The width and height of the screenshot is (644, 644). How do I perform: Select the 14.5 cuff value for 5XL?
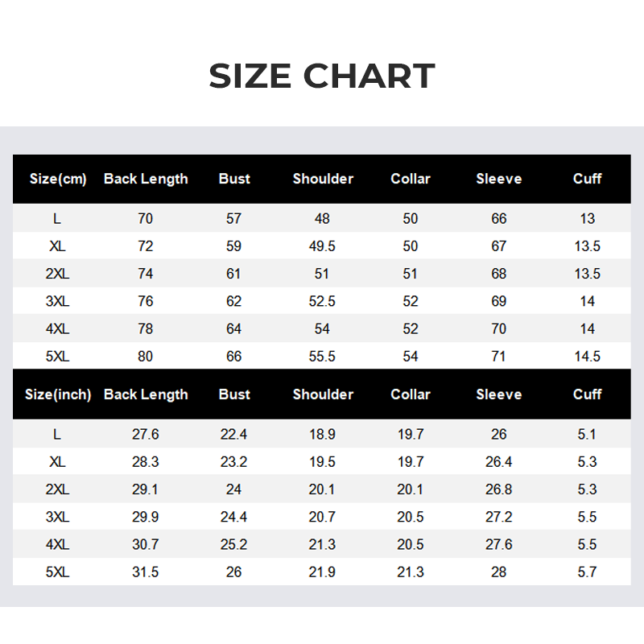[587, 357]
